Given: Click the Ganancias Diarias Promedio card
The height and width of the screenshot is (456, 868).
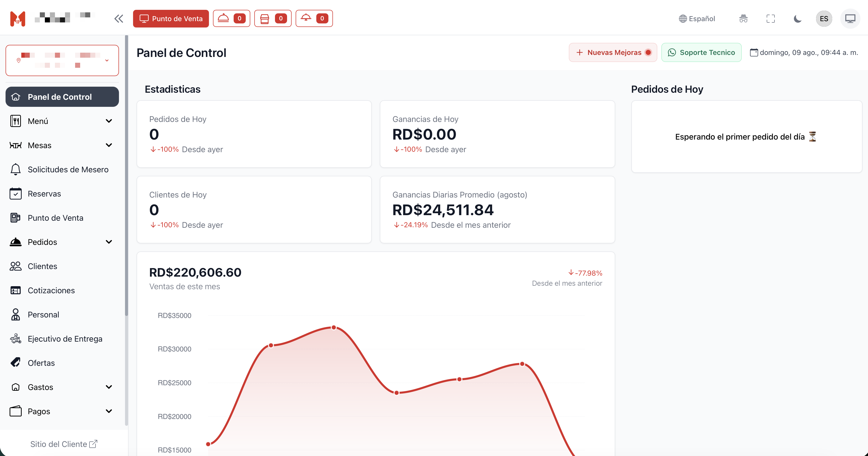Looking at the screenshot, I should (x=497, y=209).
